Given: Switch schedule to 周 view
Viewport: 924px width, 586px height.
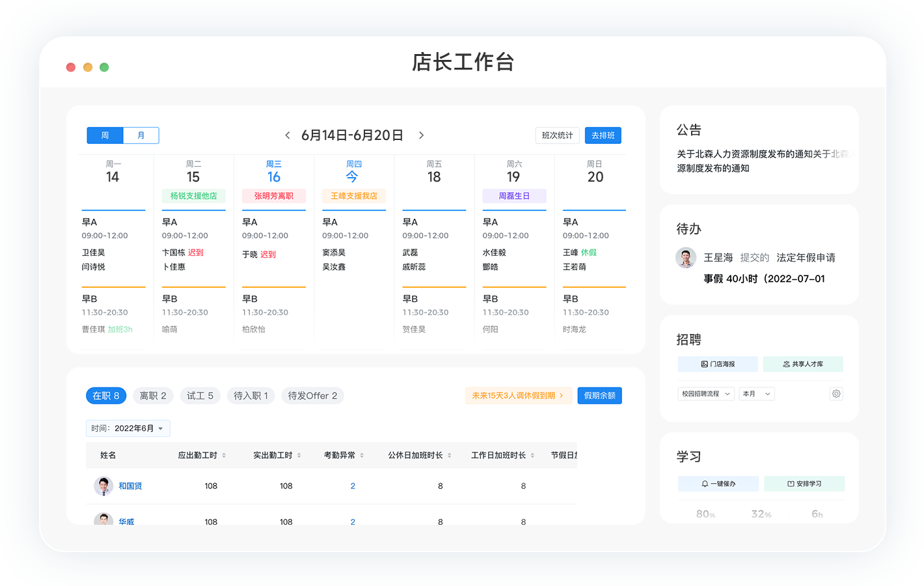Looking at the screenshot, I should coord(105,135).
